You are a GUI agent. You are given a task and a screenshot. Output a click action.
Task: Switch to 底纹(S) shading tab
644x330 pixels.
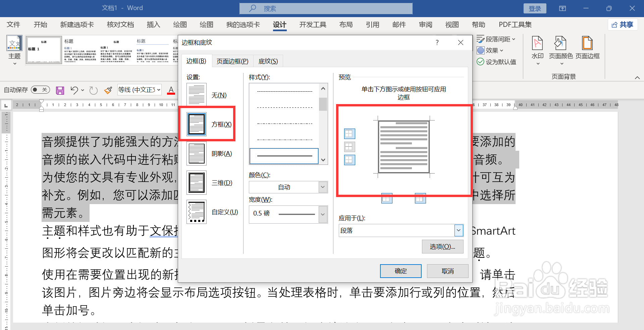(x=268, y=61)
